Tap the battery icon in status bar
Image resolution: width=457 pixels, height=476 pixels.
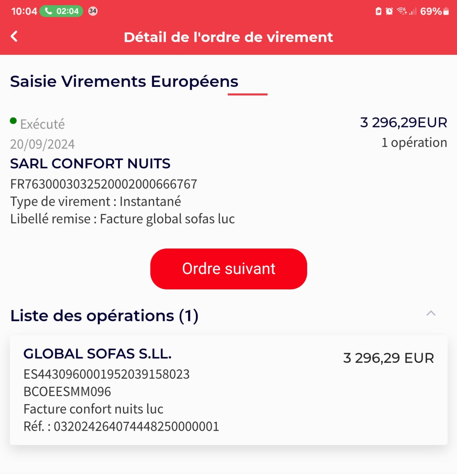click(x=446, y=11)
